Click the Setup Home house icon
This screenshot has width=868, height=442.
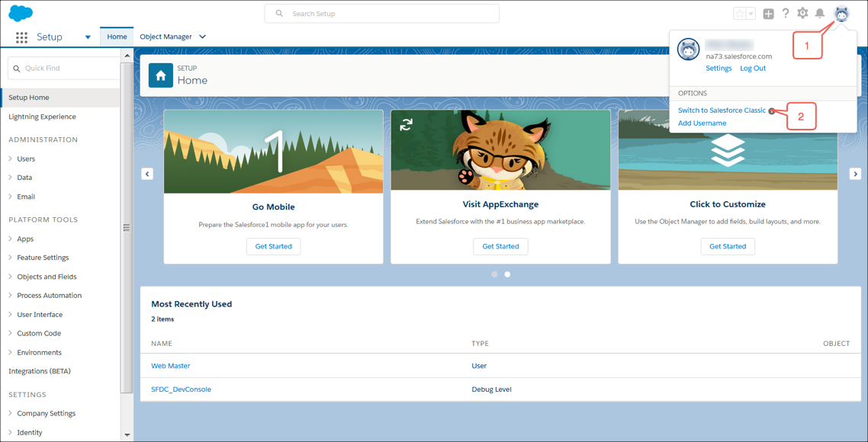(161, 75)
